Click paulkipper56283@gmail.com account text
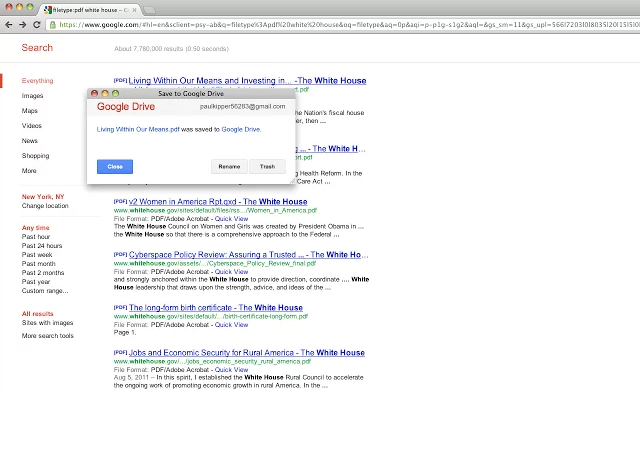The height and width of the screenshot is (449, 643). [242, 106]
